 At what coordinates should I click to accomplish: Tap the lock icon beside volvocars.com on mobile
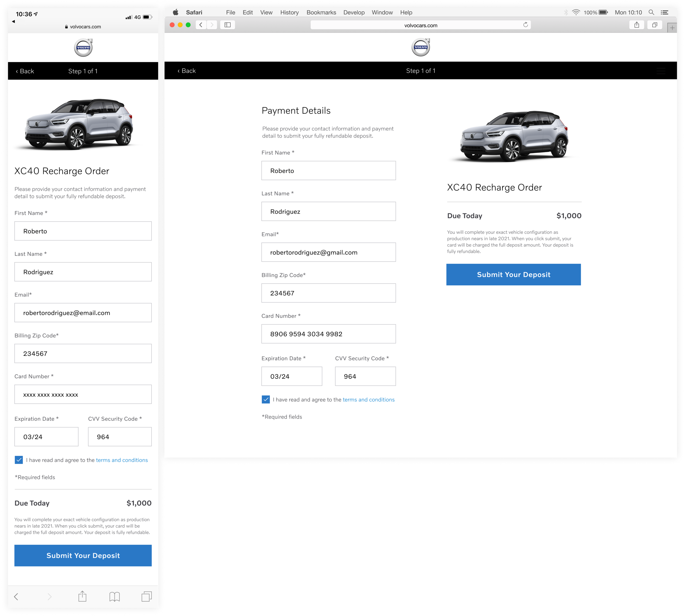click(x=66, y=27)
